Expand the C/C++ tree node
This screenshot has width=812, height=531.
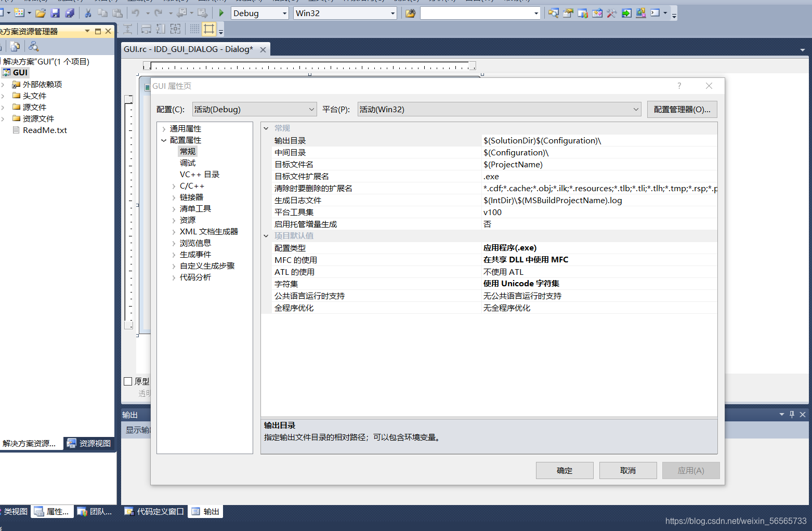click(174, 186)
